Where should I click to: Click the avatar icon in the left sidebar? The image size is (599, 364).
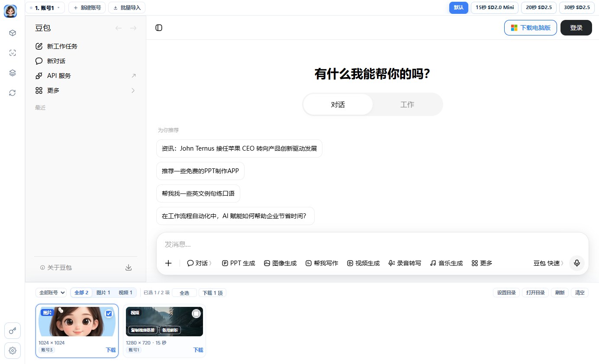pos(10,11)
